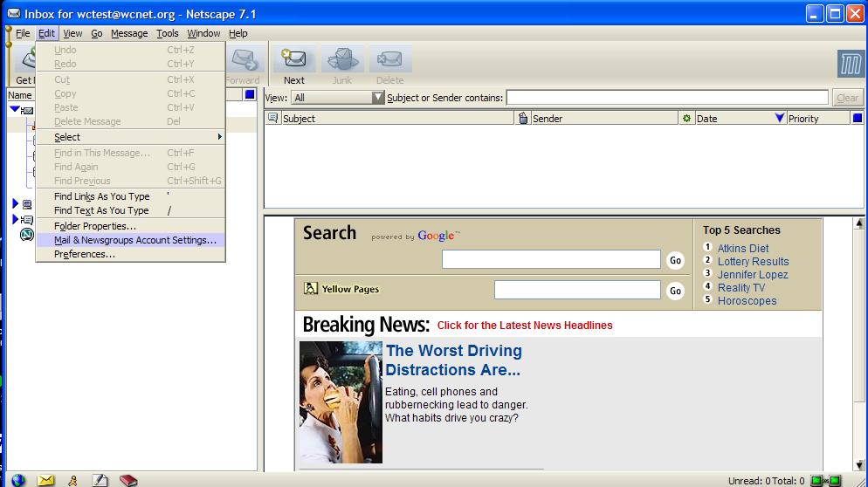Click the Netscape N icon in folder pane
The image size is (868, 487).
tap(26, 234)
